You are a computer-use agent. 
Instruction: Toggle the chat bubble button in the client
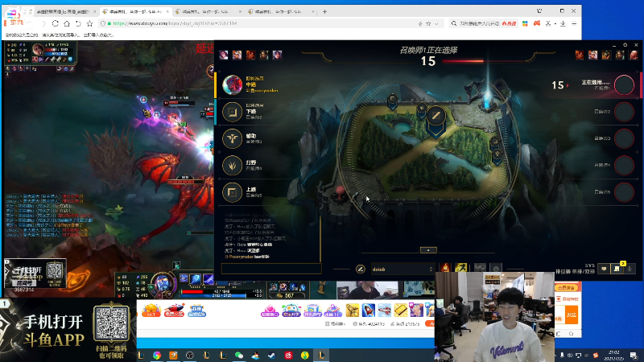[604, 269]
